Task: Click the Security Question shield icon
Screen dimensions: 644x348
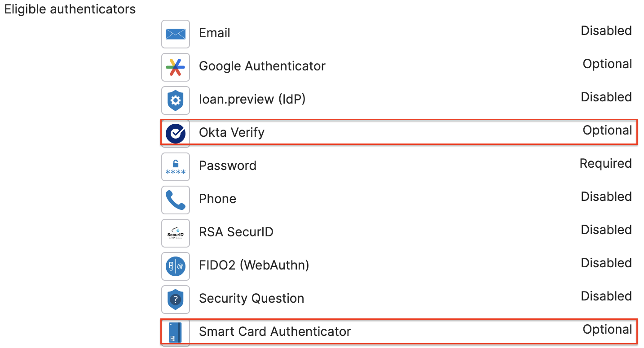Action: coord(175,299)
